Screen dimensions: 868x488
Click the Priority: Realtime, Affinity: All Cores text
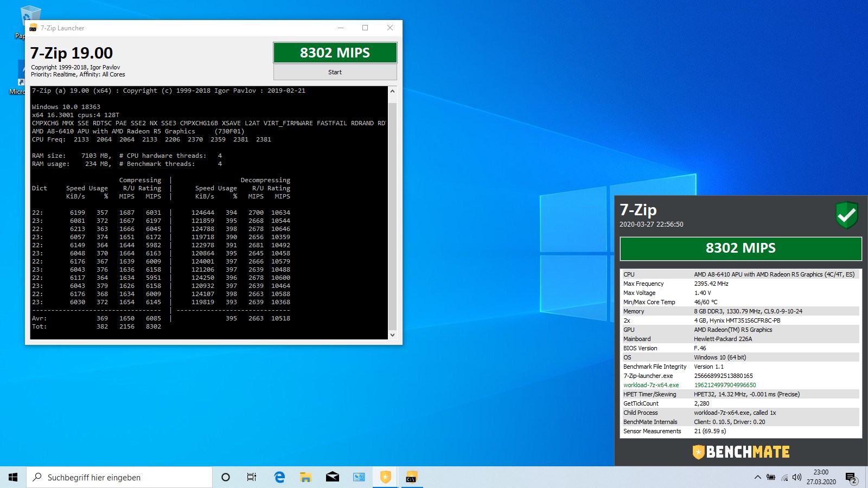pyautogui.click(x=78, y=75)
